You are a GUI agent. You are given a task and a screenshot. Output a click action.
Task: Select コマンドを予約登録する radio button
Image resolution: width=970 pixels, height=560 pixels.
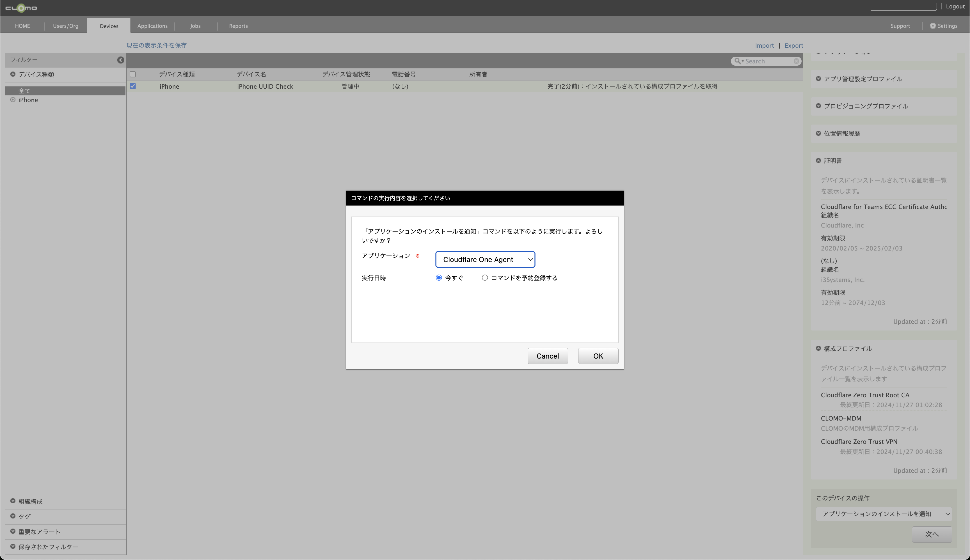tap(485, 278)
